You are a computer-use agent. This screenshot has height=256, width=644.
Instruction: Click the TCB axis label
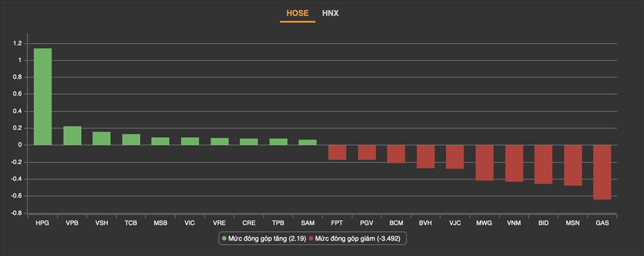131,223
